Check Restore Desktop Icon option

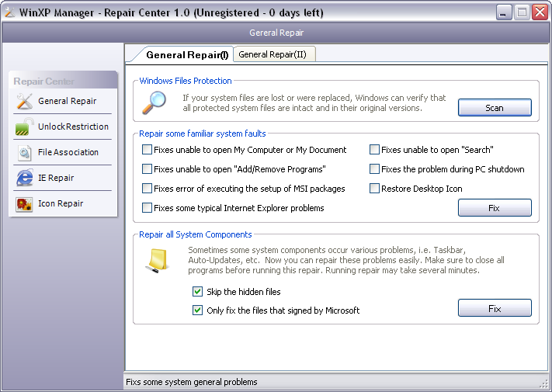coord(374,189)
